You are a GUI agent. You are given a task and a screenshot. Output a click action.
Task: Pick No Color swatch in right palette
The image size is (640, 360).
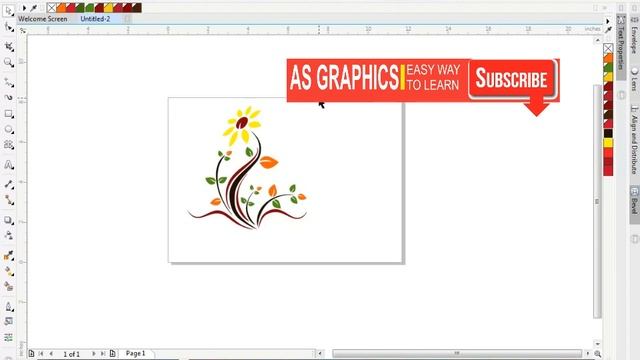point(608,49)
